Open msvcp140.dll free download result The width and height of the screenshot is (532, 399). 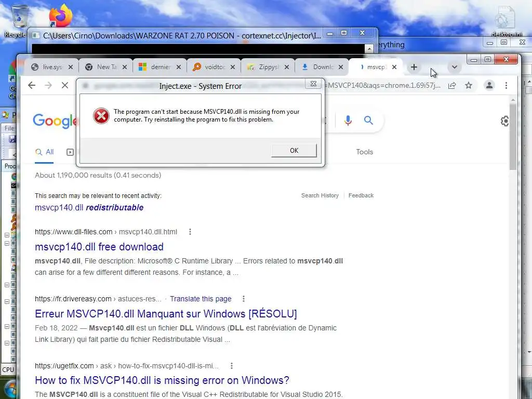point(99,247)
